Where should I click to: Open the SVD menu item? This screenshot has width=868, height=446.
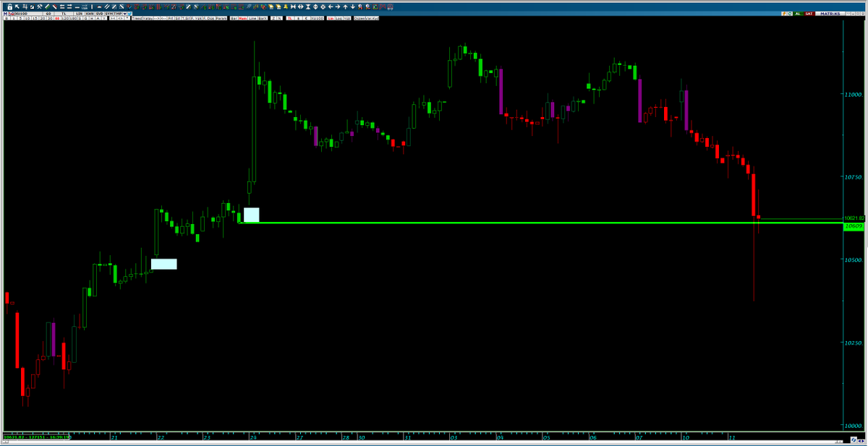tap(100, 14)
